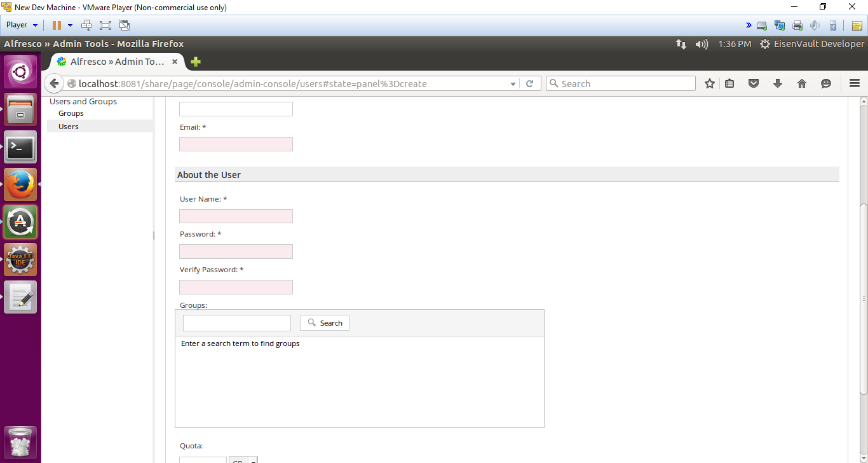Go back one page in Firefox

pos(54,83)
